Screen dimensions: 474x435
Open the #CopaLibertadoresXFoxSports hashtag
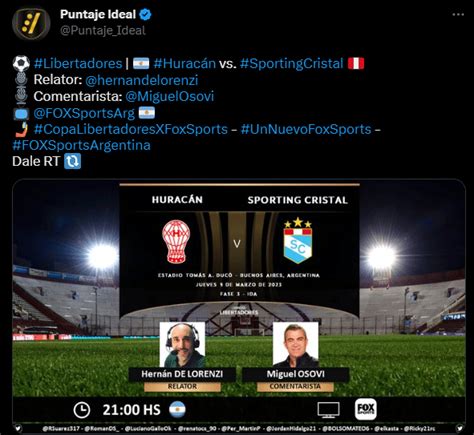coord(131,129)
